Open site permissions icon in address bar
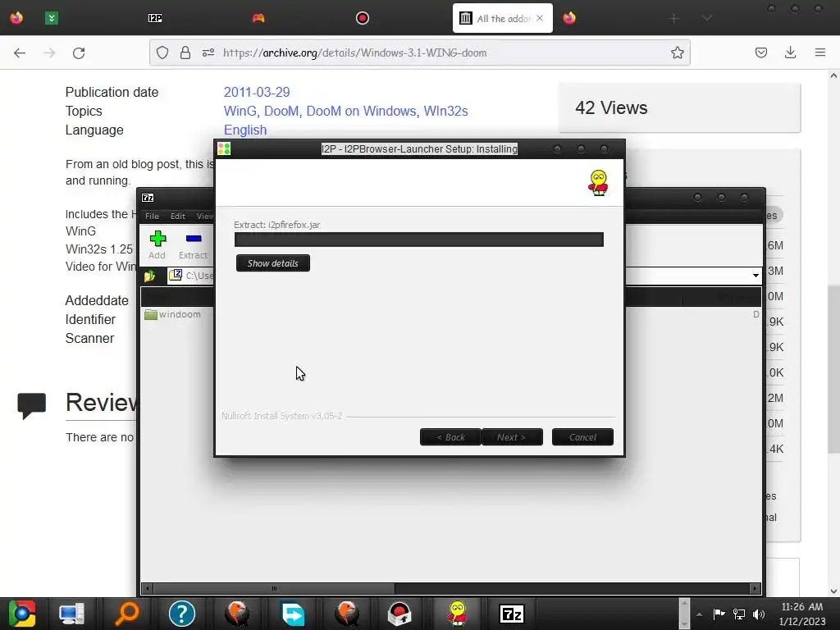The image size is (840, 630). point(208,52)
